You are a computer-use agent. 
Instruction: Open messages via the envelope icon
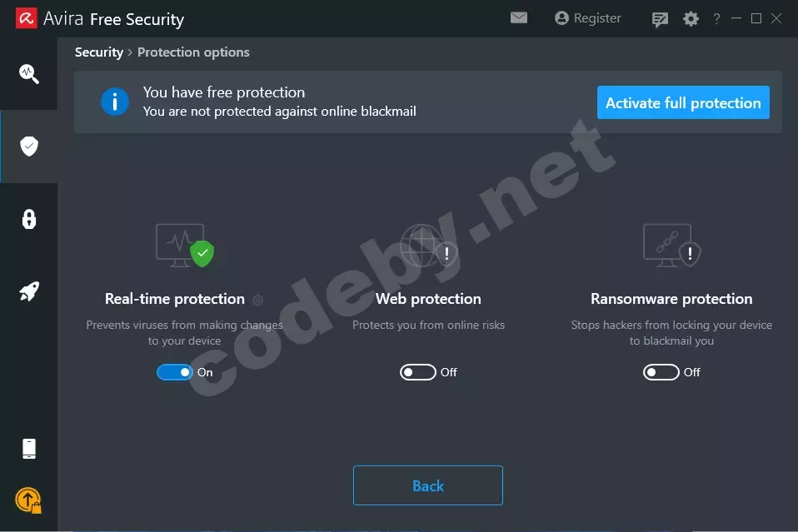(x=519, y=17)
